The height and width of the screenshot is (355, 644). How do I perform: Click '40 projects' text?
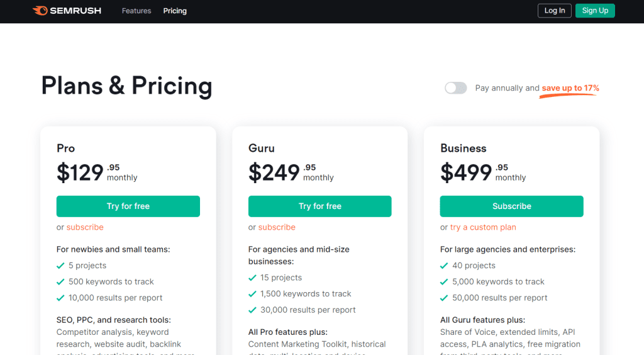tap(474, 266)
